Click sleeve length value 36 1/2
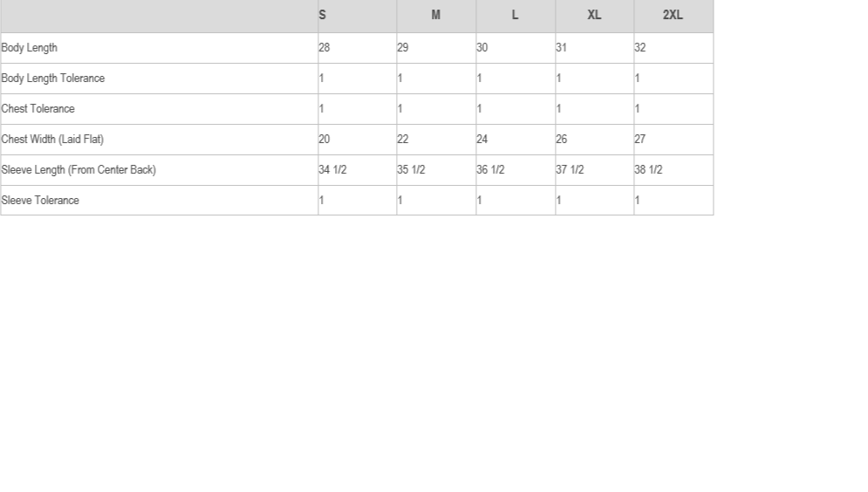This screenshot has height=492, width=868. [490, 170]
